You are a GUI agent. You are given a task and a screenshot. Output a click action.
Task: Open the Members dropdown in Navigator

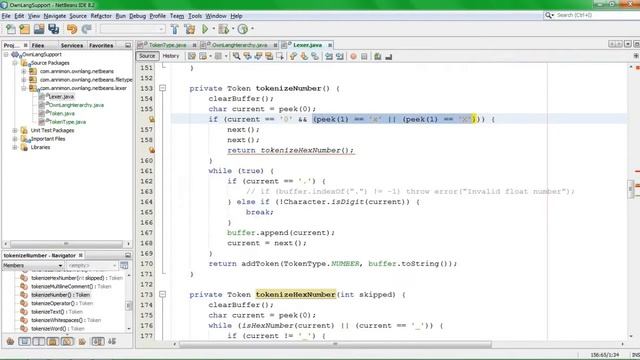click(x=33, y=265)
